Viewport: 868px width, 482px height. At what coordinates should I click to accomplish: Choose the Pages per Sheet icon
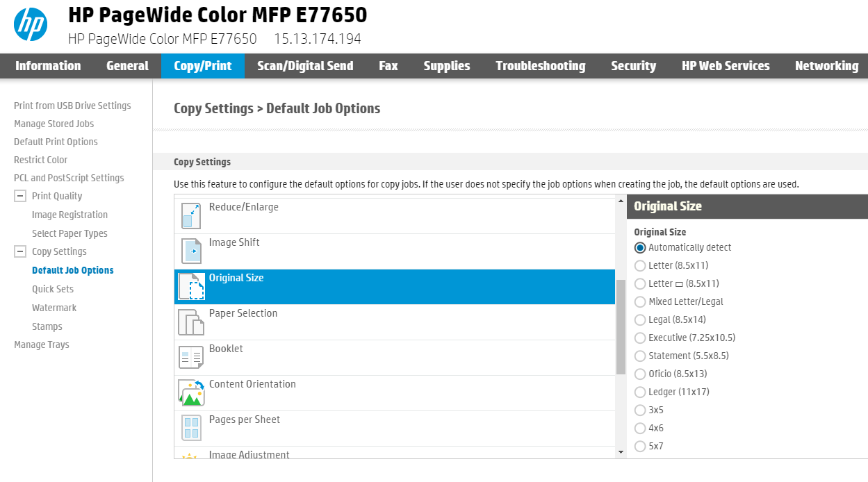tap(190, 428)
